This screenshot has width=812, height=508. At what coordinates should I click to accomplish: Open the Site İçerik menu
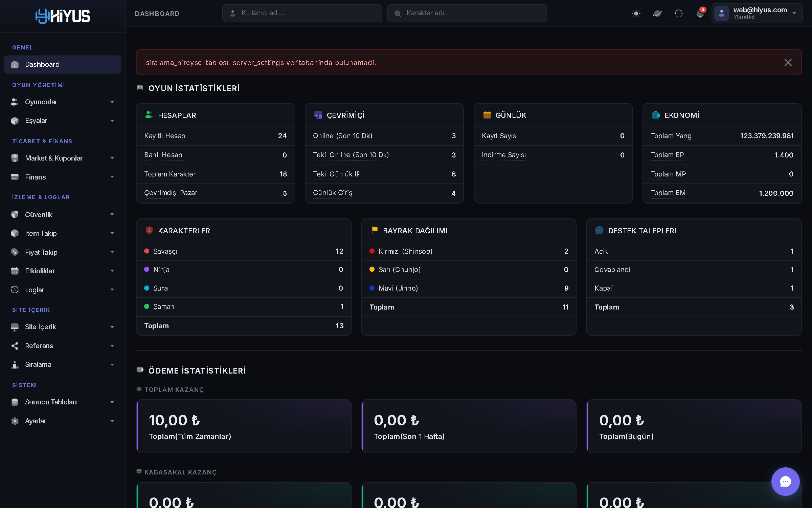tap(63, 327)
